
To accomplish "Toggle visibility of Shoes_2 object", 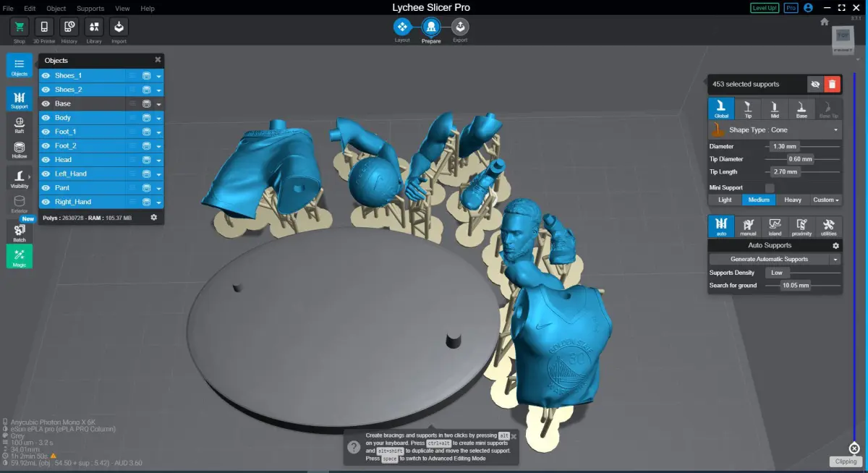I will (x=46, y=90).
